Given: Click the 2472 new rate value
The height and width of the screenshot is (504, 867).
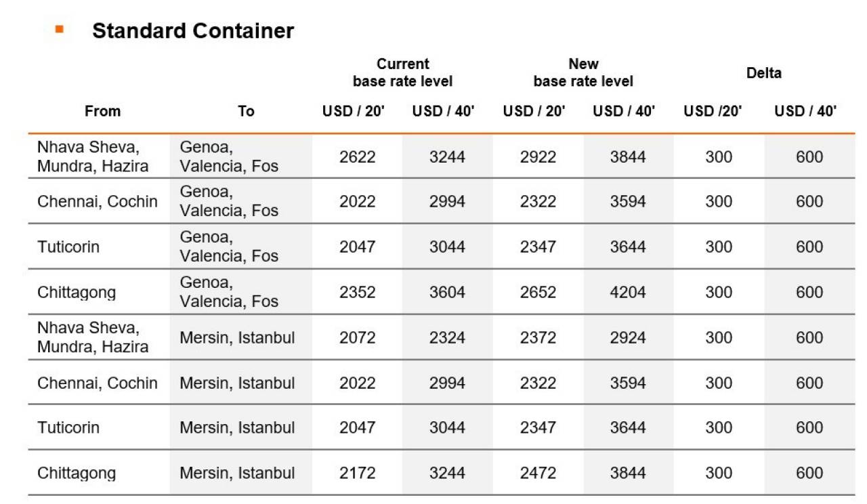Looking at the screenshot, I should (538, 473).
